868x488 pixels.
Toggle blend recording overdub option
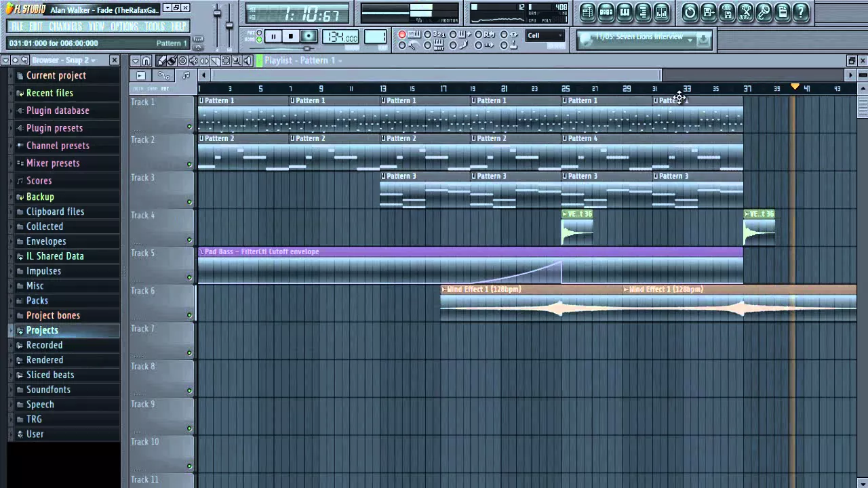pyautogui.click(x=453, y=34)
